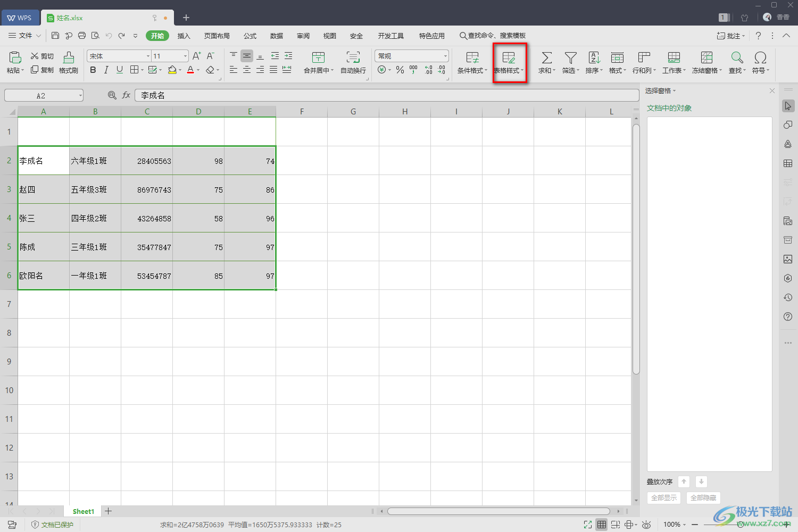Open help via question mark icon
Screen dimensions: 798x532
[x=758, y=36]
